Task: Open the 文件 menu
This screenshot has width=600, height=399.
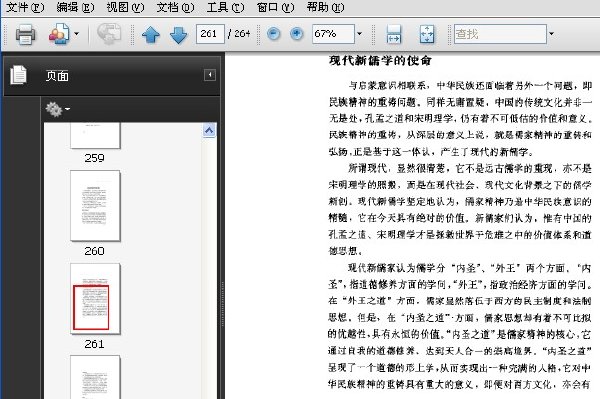Action: (x=25, y=7)
